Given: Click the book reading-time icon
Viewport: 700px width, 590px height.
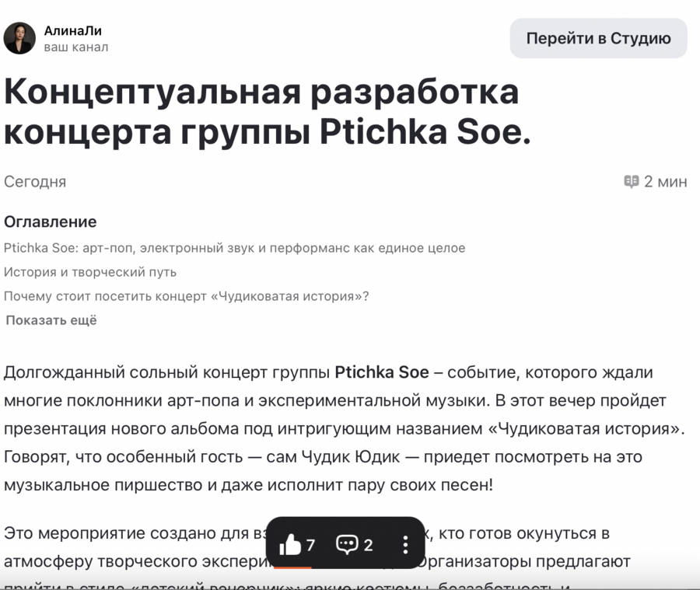Looking at the screenshot, I should point(632,182).
